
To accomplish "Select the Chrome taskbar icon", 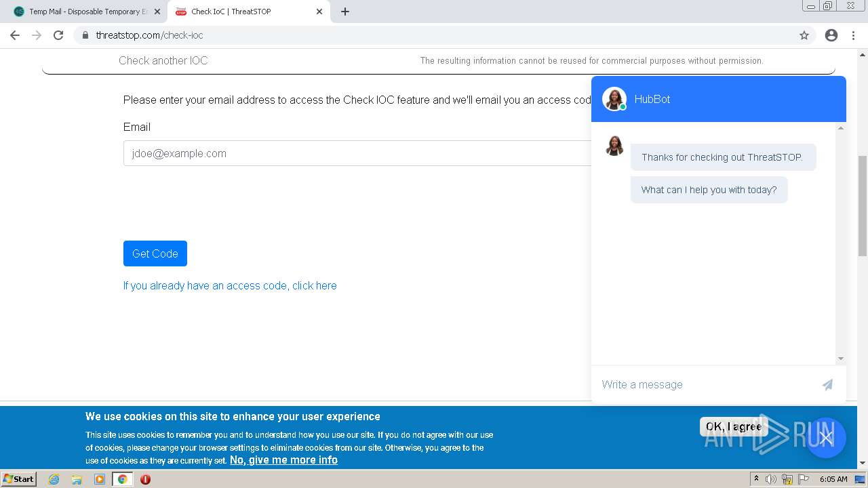I will pyautogui.click(x=123, y=479).
